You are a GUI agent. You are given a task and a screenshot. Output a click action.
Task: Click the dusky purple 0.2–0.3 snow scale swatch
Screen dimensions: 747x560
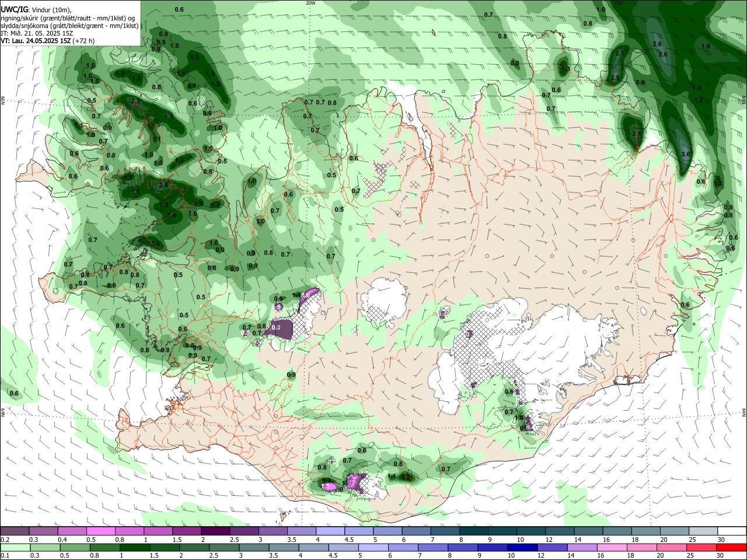click(15, 531)
